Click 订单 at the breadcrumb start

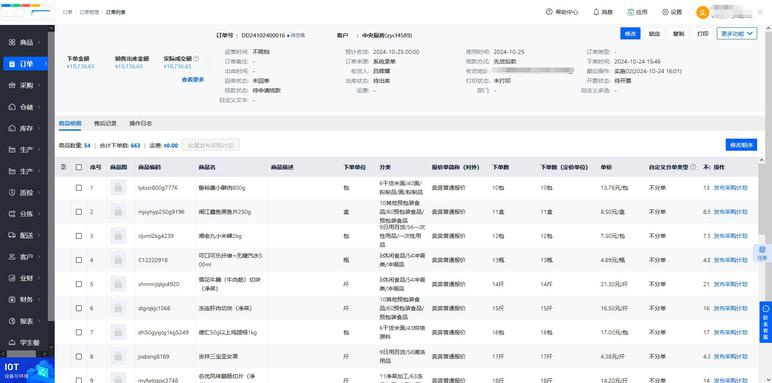pos(67,12)
